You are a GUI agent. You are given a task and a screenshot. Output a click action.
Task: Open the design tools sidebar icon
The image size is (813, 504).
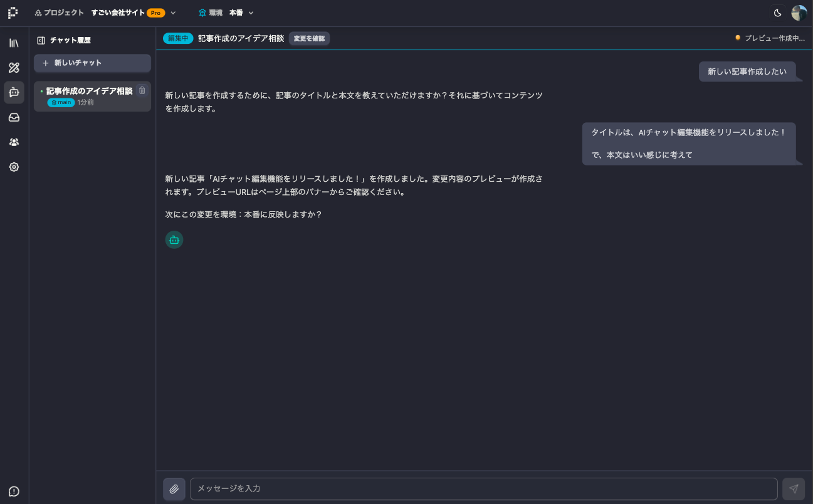click(14, 68)
